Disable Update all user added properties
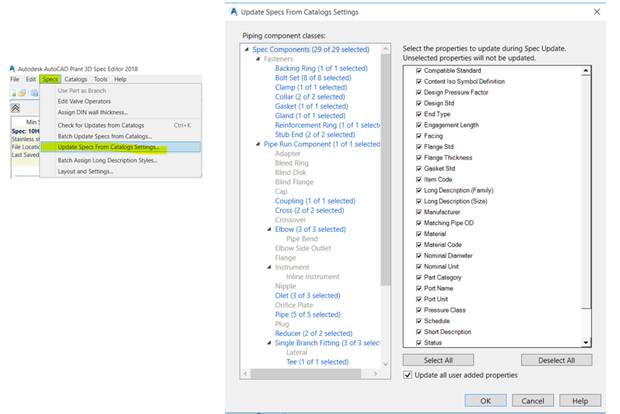The image size is (620, 414). 407,374
